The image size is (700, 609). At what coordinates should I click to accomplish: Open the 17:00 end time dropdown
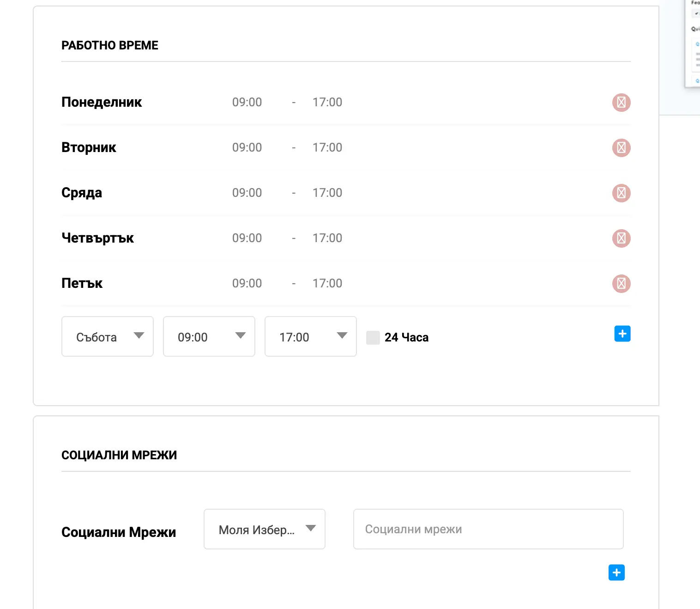click(310, 336)
